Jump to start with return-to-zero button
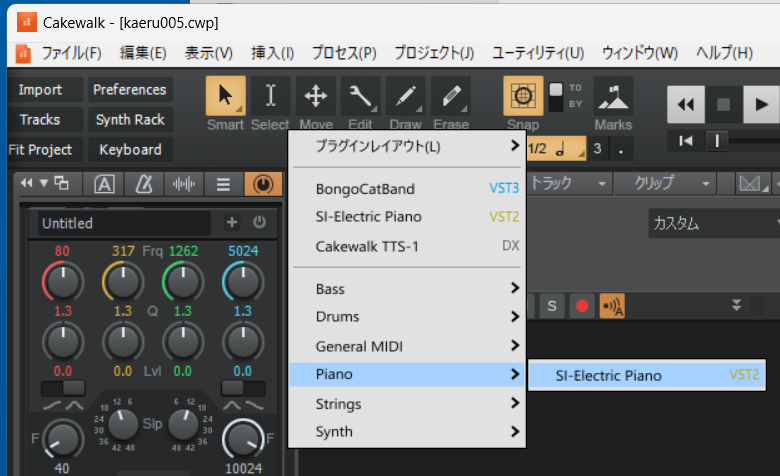This screenshot has height=476, width=780. pos(686,141)
